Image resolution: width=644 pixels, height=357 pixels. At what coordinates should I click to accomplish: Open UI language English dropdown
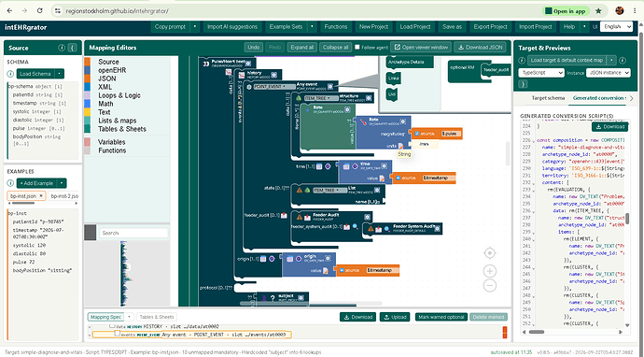point(616,27)
